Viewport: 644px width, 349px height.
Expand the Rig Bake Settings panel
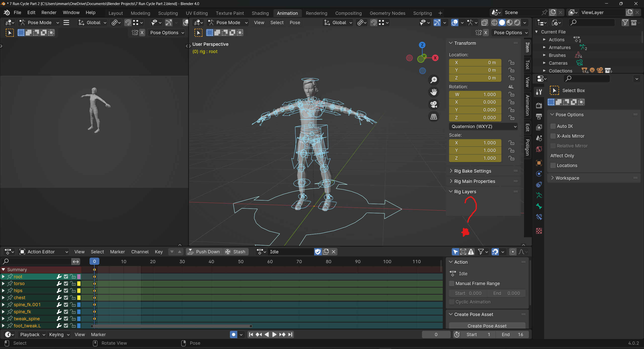(472, 171)
